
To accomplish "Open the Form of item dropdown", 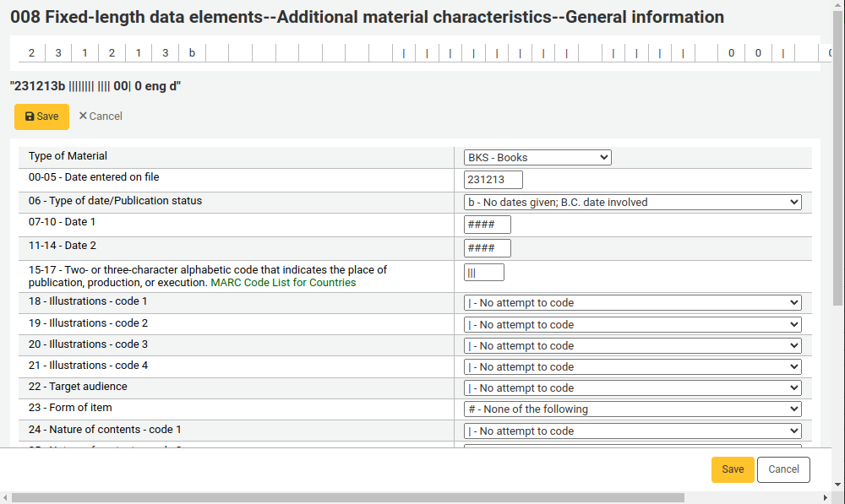I will click(x=633, y=409).
